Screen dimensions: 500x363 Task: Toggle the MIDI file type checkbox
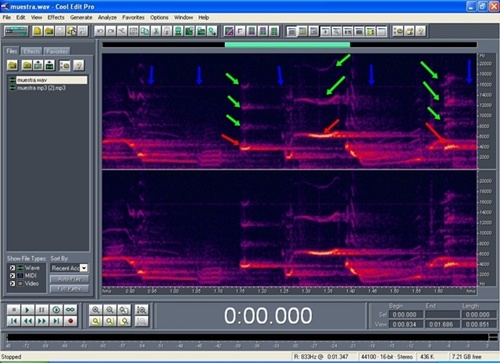click(x=12, y=276)
